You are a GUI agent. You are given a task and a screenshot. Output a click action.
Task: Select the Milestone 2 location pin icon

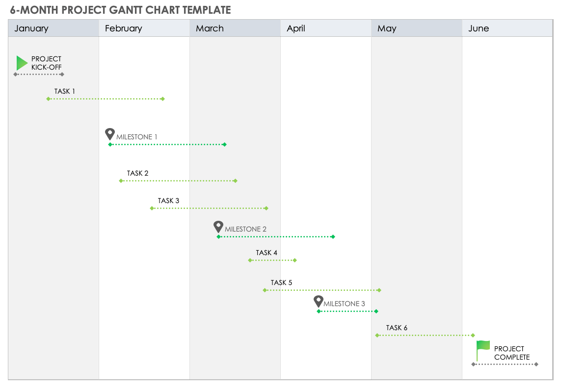218,226
